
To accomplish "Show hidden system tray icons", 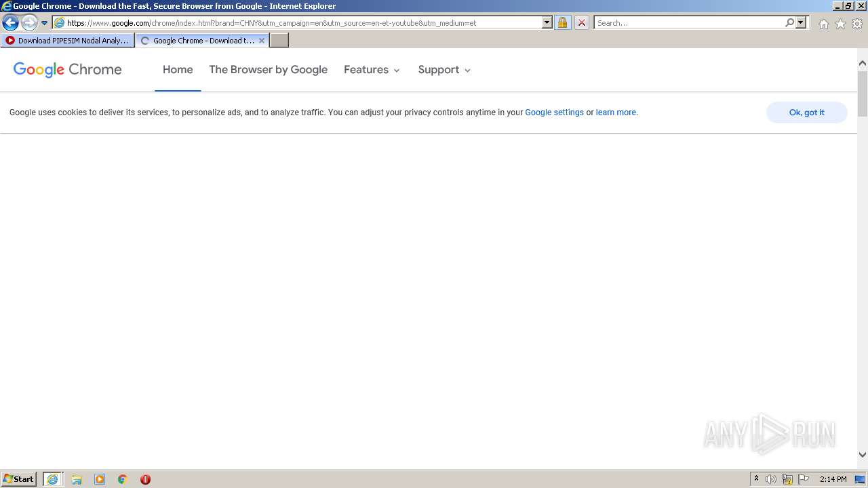I will [x=756, y=479].
